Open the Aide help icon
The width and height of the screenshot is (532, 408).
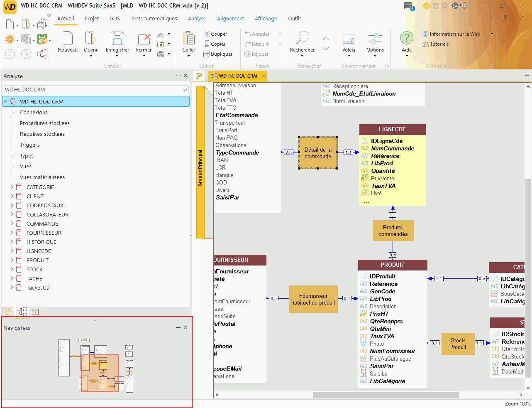407,38
